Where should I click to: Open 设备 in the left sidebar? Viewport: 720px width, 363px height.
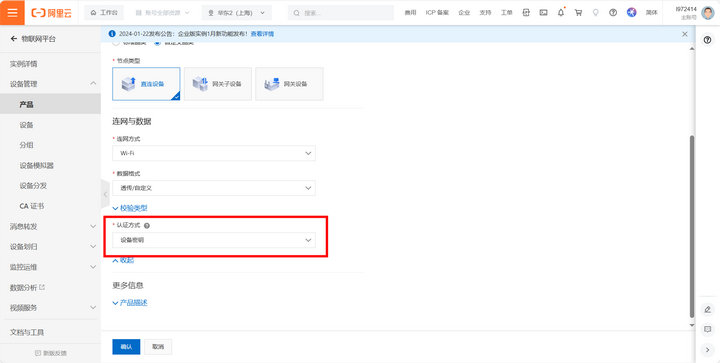point(26,125)
